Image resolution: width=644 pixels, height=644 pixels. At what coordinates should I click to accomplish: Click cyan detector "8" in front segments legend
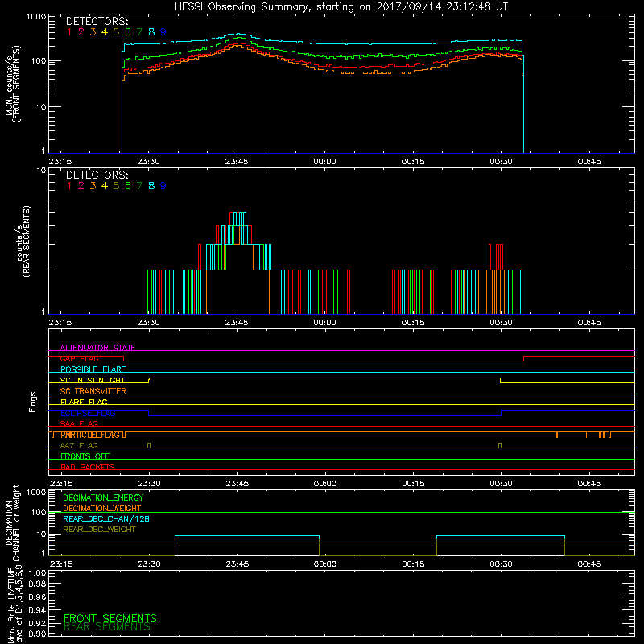click(x=151, y=32)
